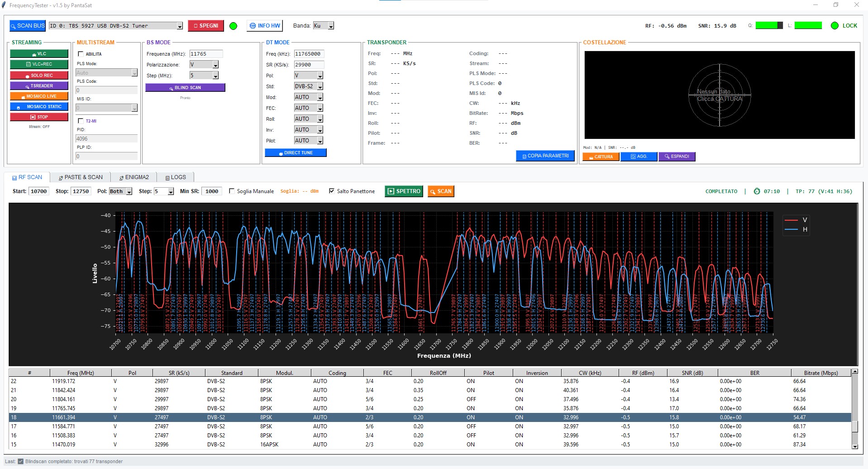Start VLC streaming
The height and width of the screenshot is (469, 868).
[x=39, y=54]
